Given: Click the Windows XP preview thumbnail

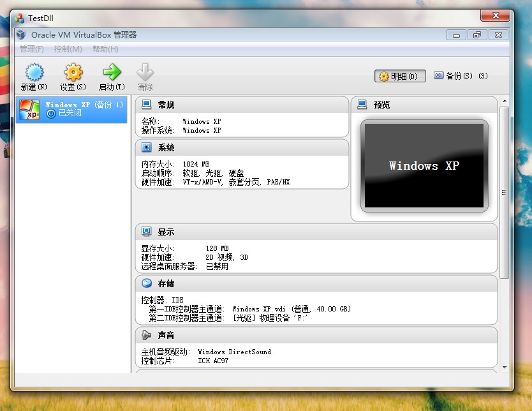Looking at the screenshot, I should (x=424, y=166).
